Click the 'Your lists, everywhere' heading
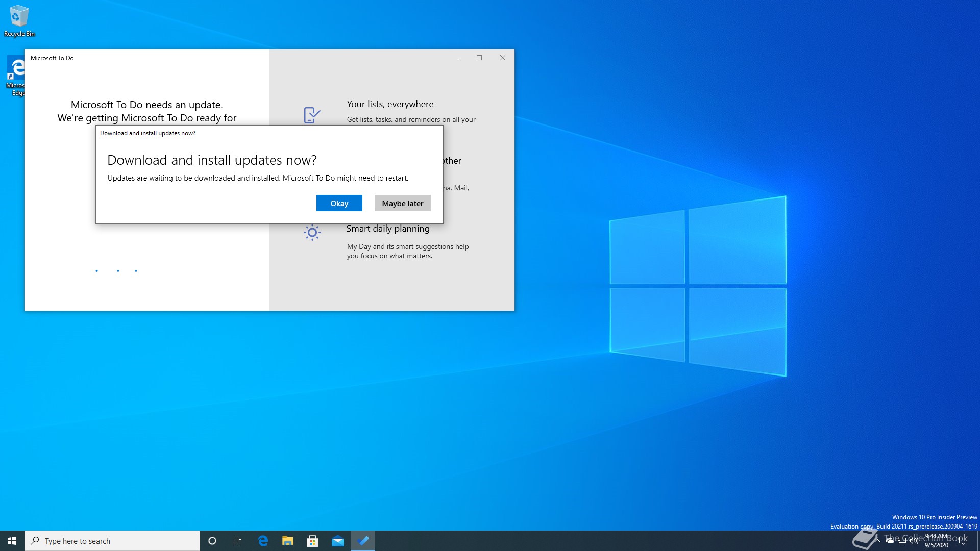980x551 pixels. tap(390, 104)
